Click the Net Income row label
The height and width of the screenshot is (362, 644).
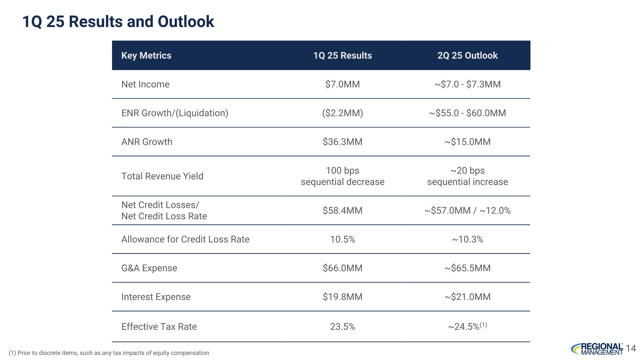click(x=145, y=85)
